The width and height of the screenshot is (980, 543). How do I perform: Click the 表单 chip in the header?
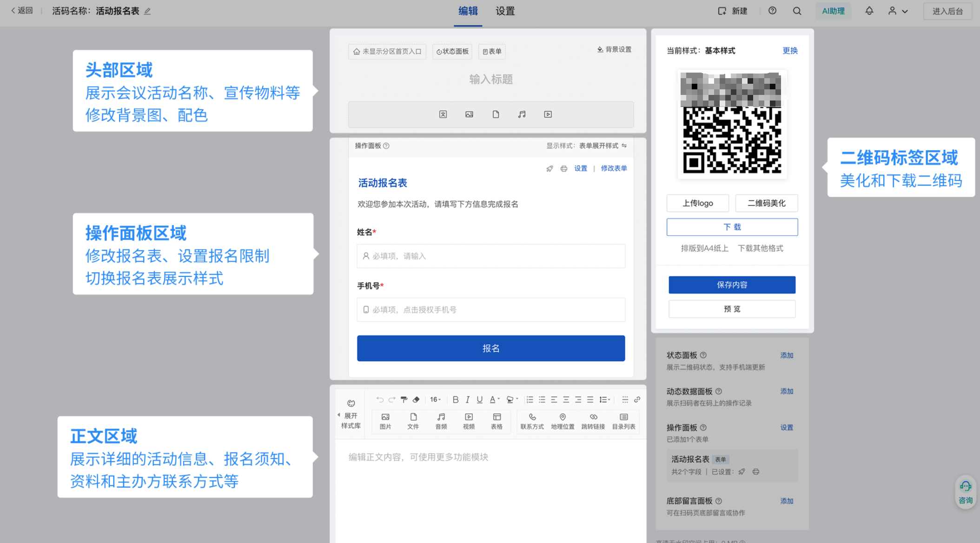coord(492,51)
